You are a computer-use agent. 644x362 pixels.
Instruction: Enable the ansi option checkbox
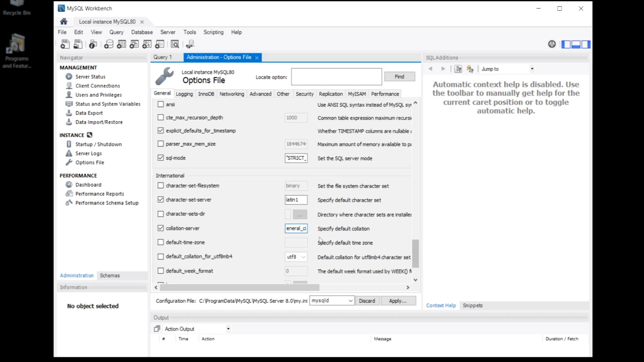coord(161,104)
